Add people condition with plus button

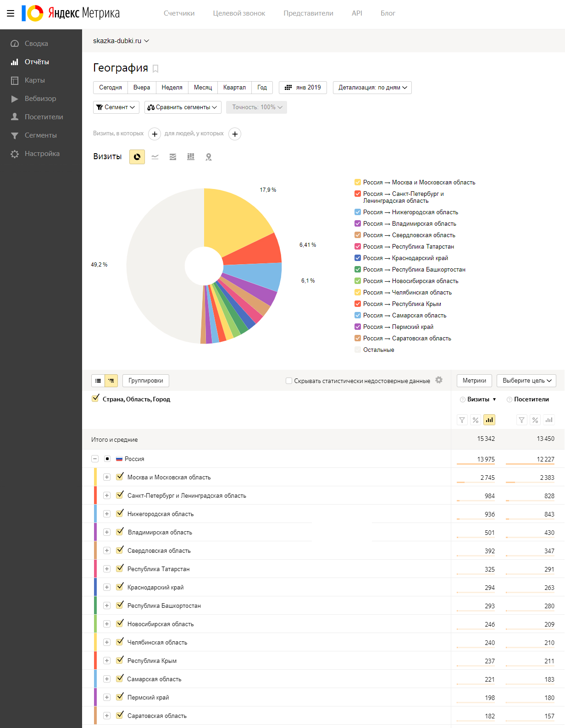[x=235, y=134]
